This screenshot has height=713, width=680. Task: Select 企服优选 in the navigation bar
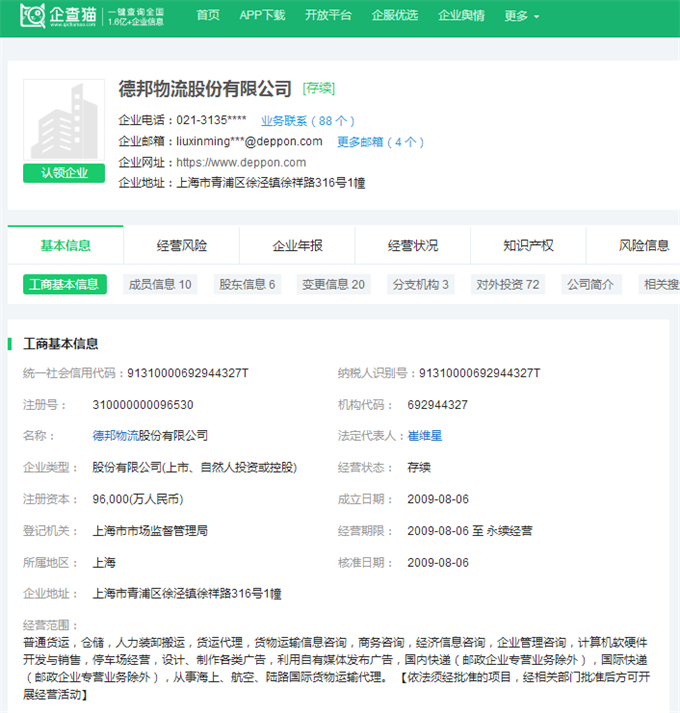click(395, 15)
